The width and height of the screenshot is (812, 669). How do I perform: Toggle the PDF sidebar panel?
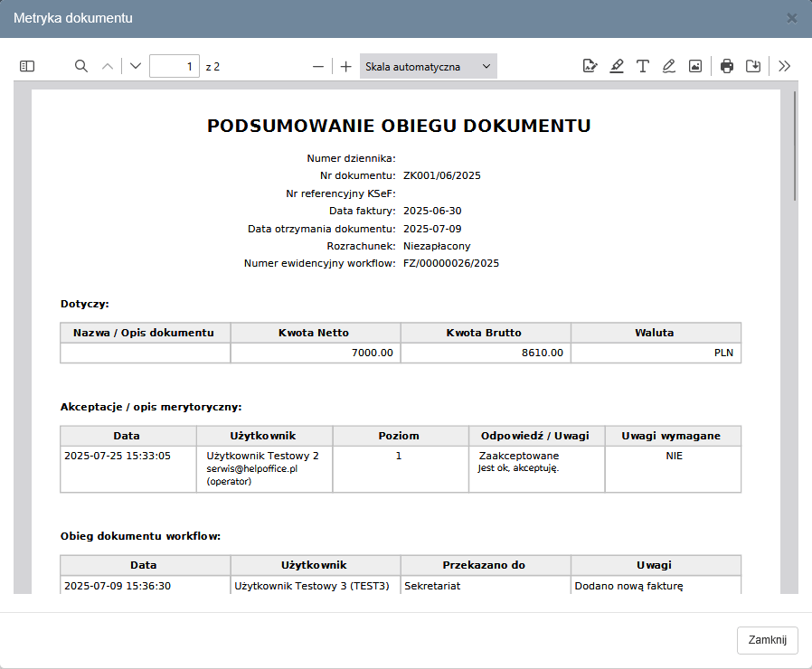(x=27, y=66)
